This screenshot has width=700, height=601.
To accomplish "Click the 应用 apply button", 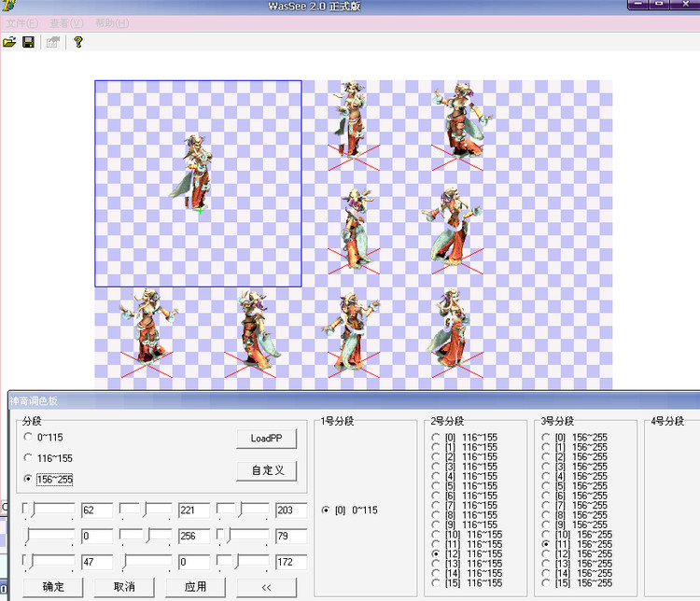I will click(196, 587).
